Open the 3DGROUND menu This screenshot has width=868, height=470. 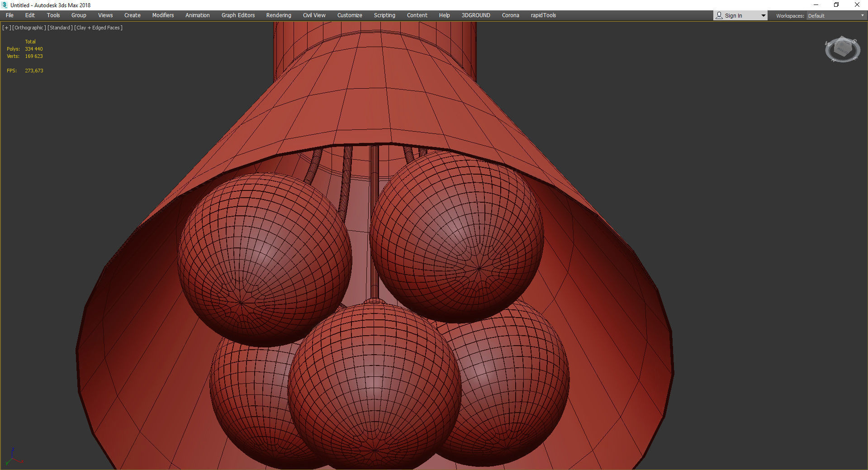pos(476,15)
